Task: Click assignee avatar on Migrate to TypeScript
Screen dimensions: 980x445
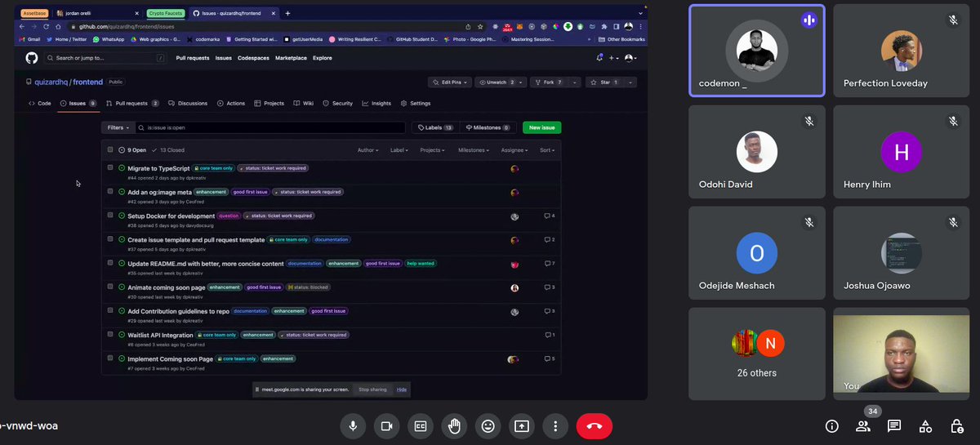Action: click(x=514, y=169)
